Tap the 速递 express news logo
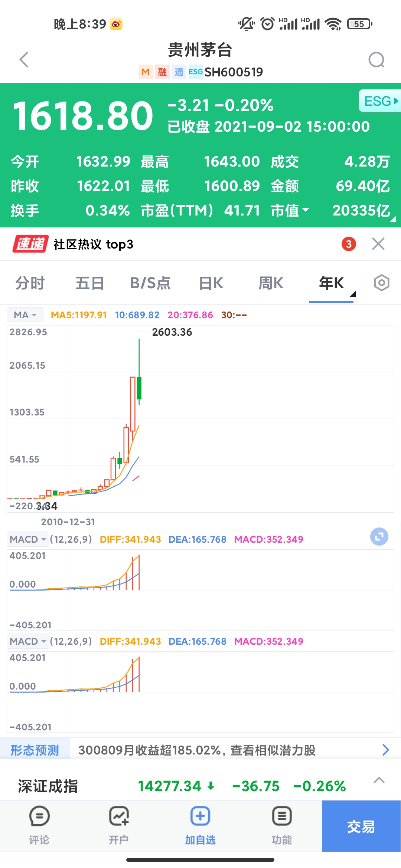Screen dimensions: 401x868 pyautogui.click(x=30, y=244)
